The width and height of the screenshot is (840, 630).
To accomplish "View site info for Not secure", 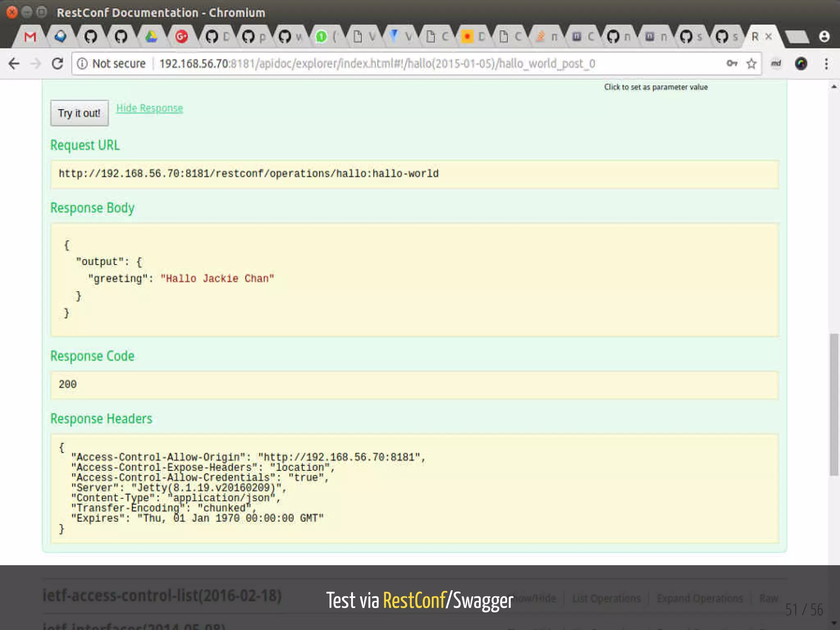I will pyautogui.click(x=112, y=64).
